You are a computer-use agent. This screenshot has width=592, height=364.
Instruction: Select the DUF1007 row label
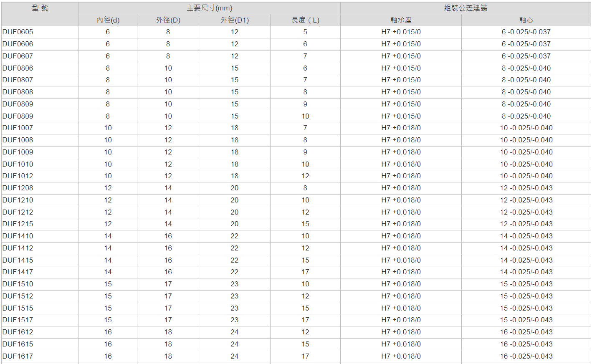(18, 128)
